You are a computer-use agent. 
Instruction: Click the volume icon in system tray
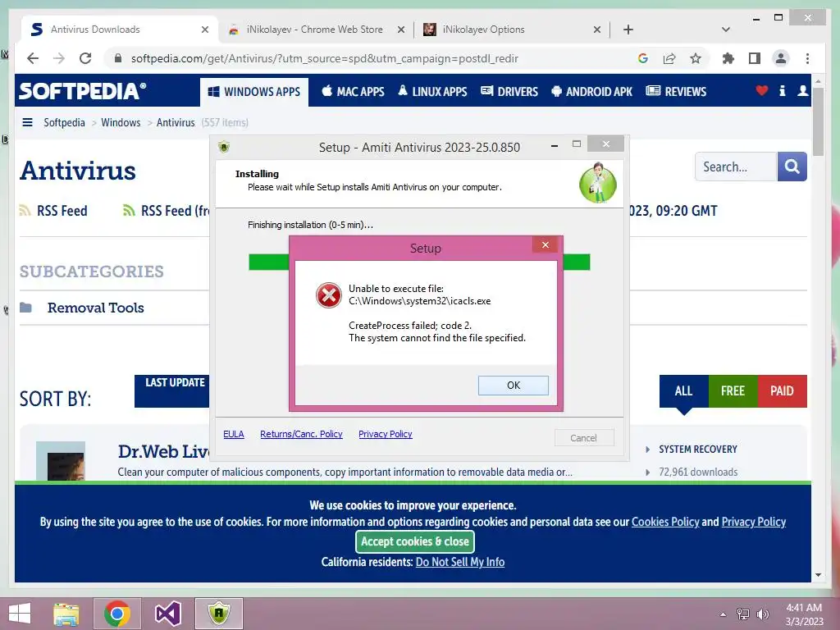point(762,614)
